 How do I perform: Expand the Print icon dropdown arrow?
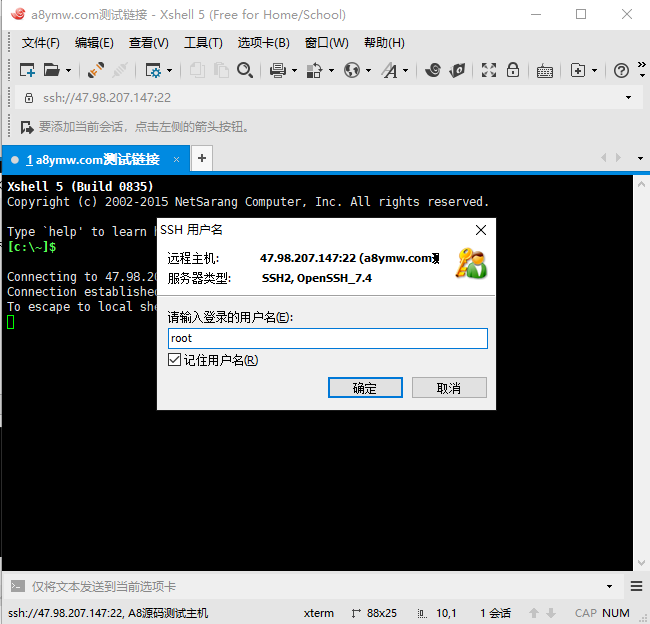click(x=294, y=70)
